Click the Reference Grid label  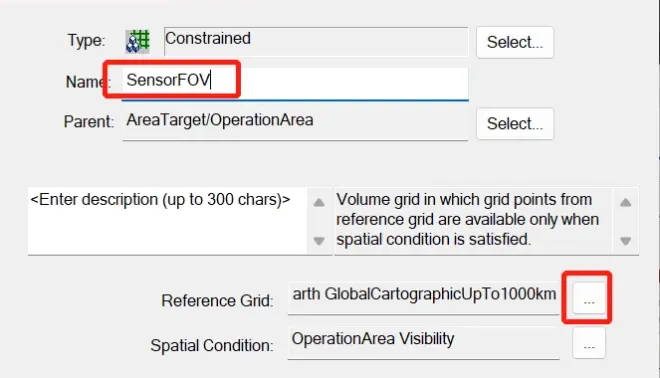coord(217,301)
